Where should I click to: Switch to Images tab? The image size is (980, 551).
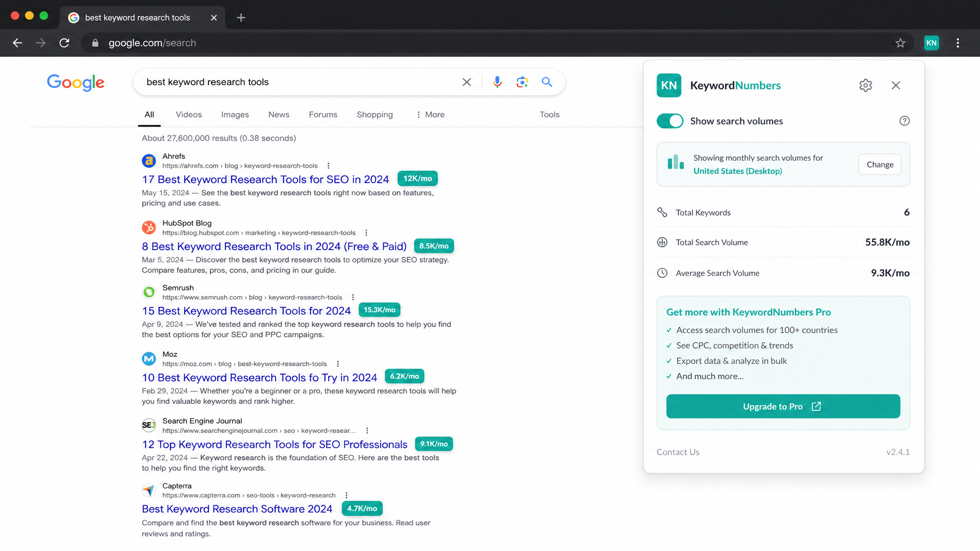tap(235, 115)
